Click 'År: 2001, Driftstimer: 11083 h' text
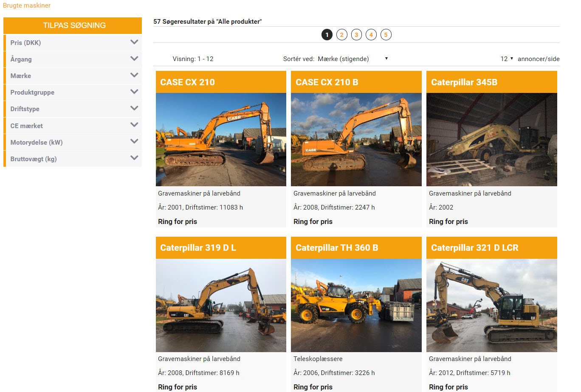581x392 pixels. click(x=200, y=207)
